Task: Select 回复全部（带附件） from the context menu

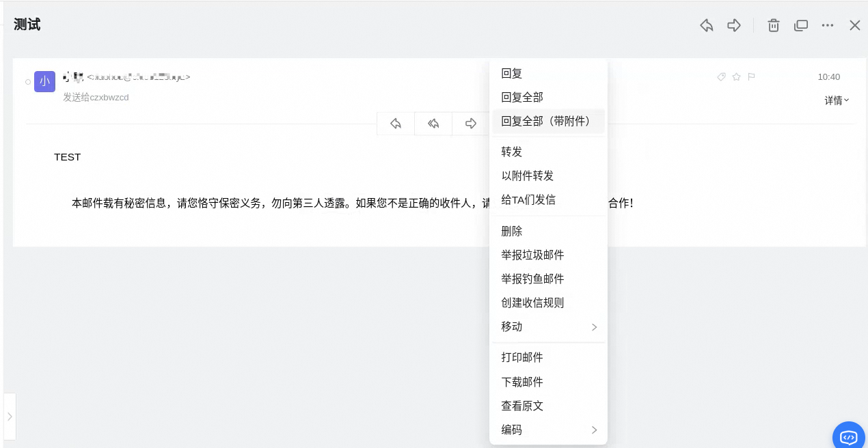Action: (x=546, y=121)
